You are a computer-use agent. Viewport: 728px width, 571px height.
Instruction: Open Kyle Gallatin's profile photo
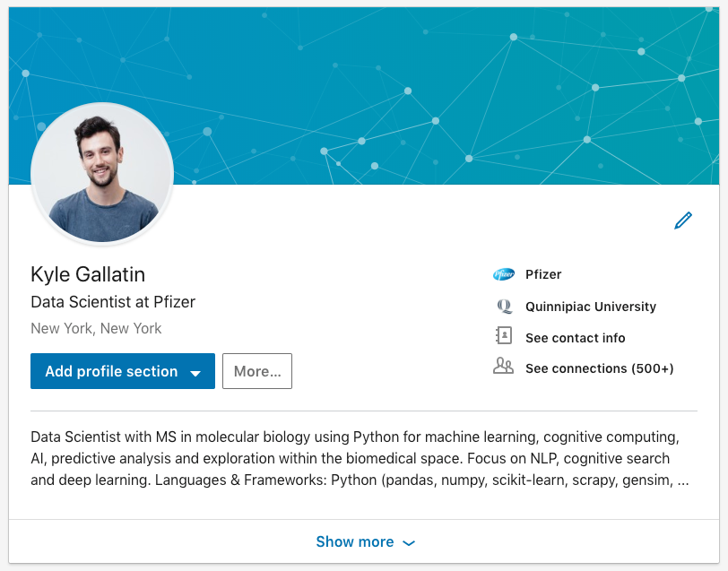point(102,174)
